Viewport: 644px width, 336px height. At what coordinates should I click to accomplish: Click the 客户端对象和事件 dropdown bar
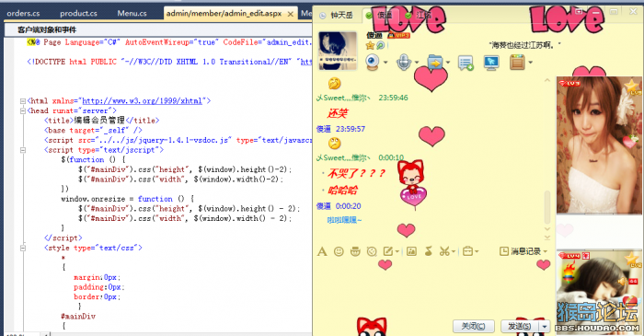point(158,29)
